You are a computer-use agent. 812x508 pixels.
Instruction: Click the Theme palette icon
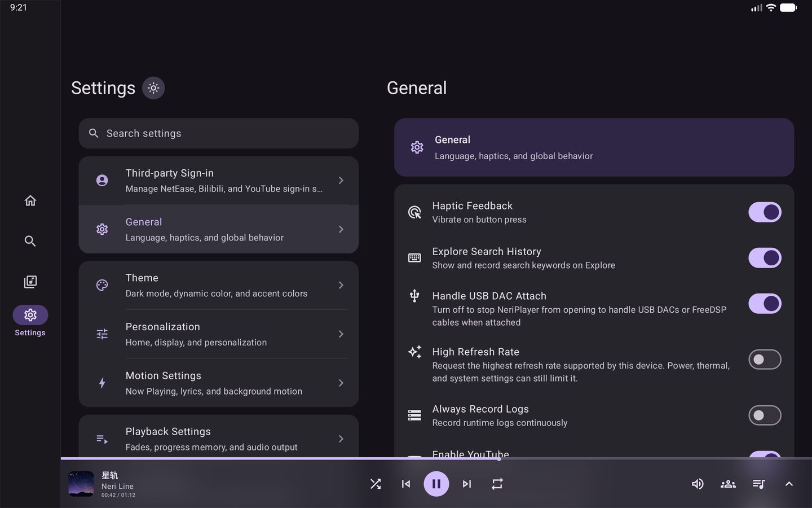click(102, 285)
